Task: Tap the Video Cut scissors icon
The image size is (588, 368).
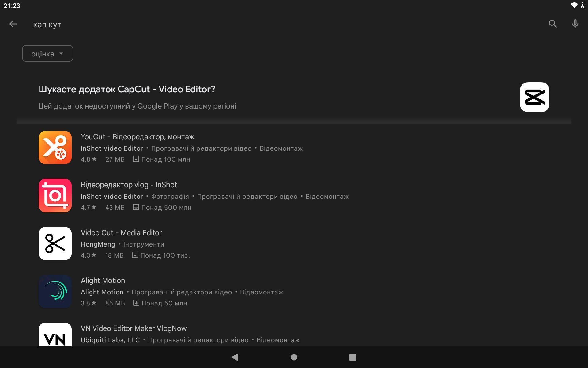Action: point(55,243)
